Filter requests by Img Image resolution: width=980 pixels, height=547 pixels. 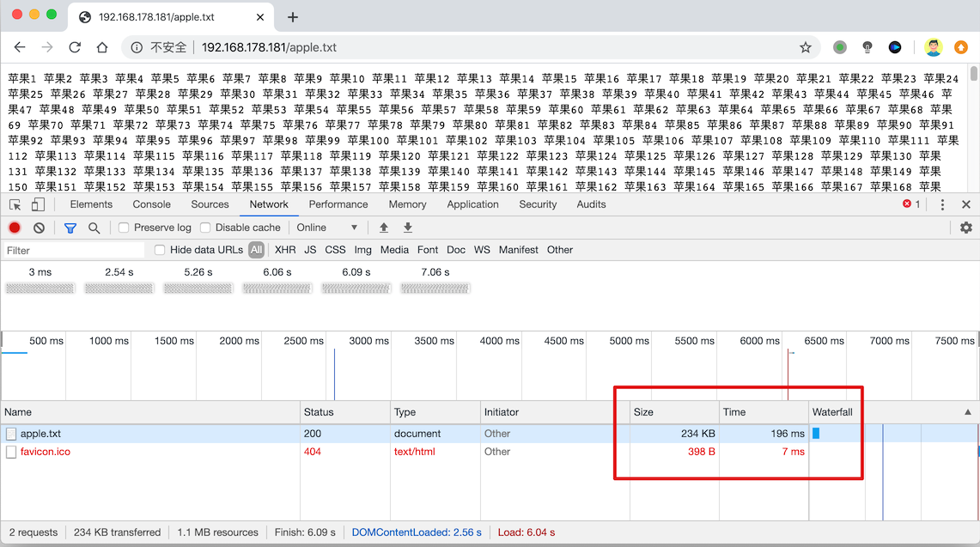pos(362,250)
